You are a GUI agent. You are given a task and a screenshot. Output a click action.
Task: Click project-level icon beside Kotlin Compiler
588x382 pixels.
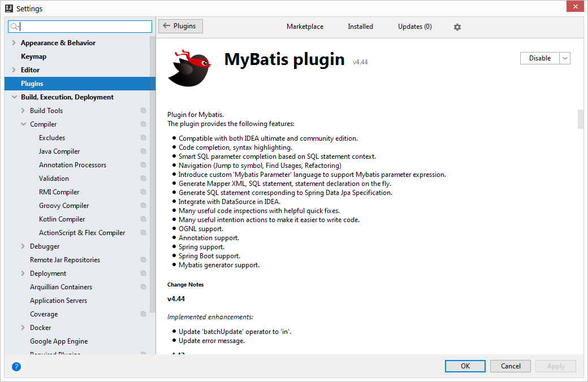pyautogui.click(x=143, y=219)
